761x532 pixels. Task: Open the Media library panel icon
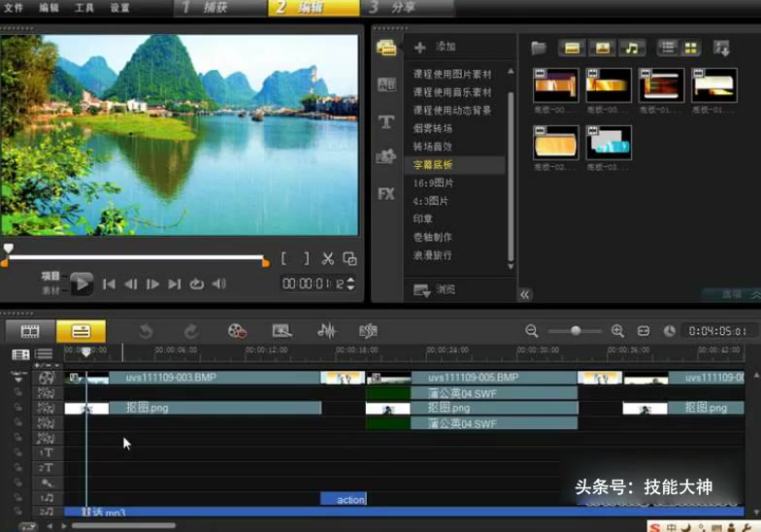point(386,48)
